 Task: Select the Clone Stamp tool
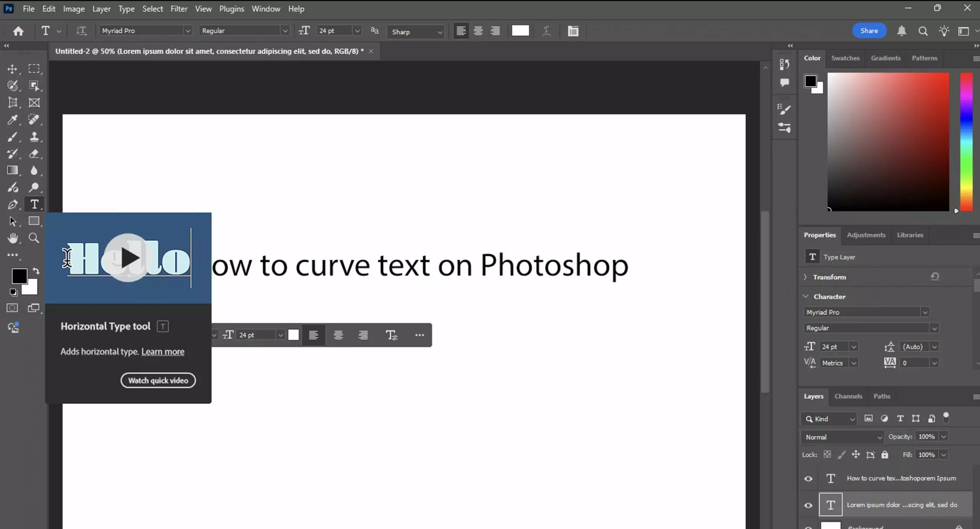34,137
